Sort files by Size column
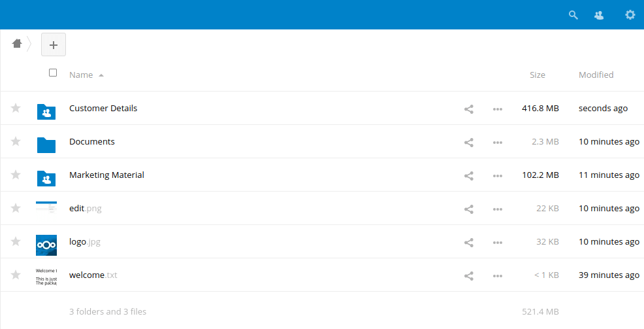Image resolution: width=644 pixels, height=329 pixels. pyautogui.click(x=537, y=75)
